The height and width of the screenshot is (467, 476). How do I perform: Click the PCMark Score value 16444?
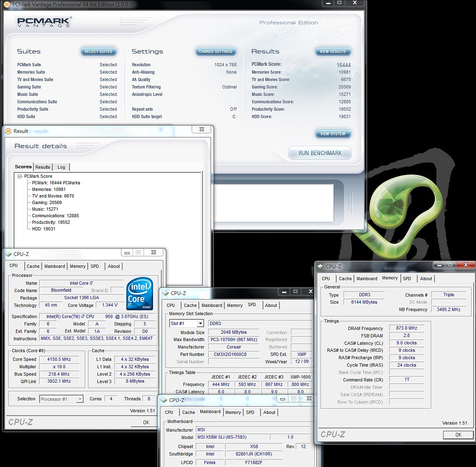tap(344, 65)
